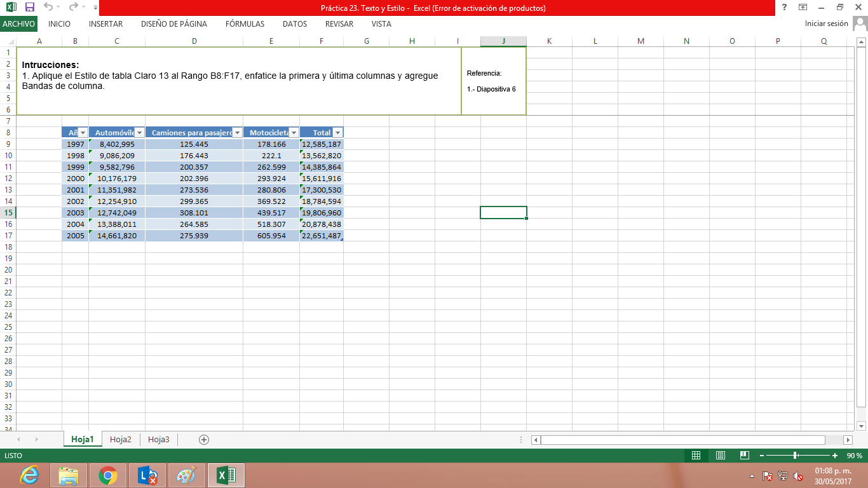868x488 pixels.
Task: Click the cell containing 19,806,960
Action: point(322,213)
